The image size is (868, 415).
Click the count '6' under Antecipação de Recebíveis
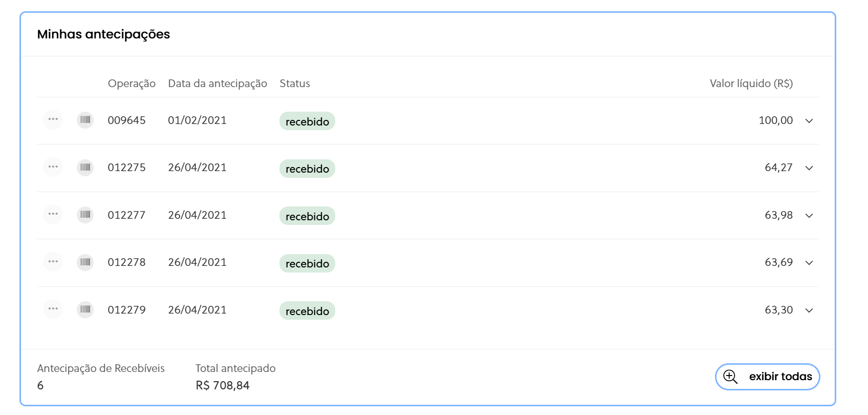[40, 385]
